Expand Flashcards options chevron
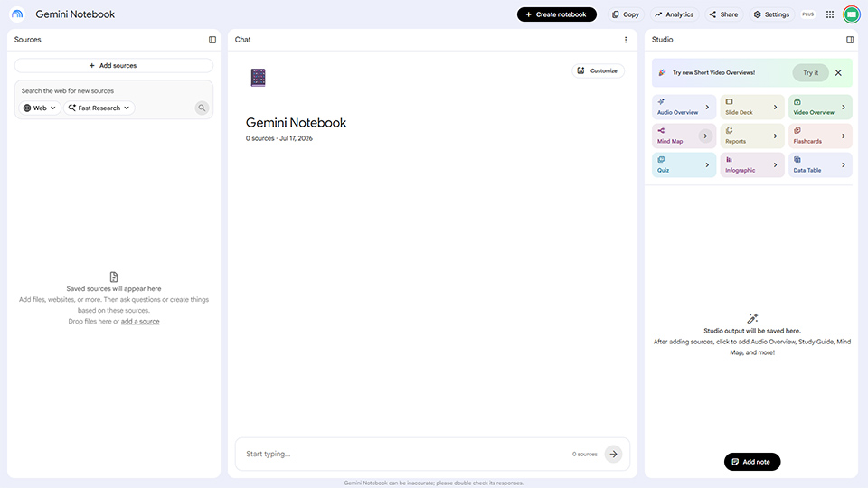This screenshot has width=868, height=488. tap(843, 136)
